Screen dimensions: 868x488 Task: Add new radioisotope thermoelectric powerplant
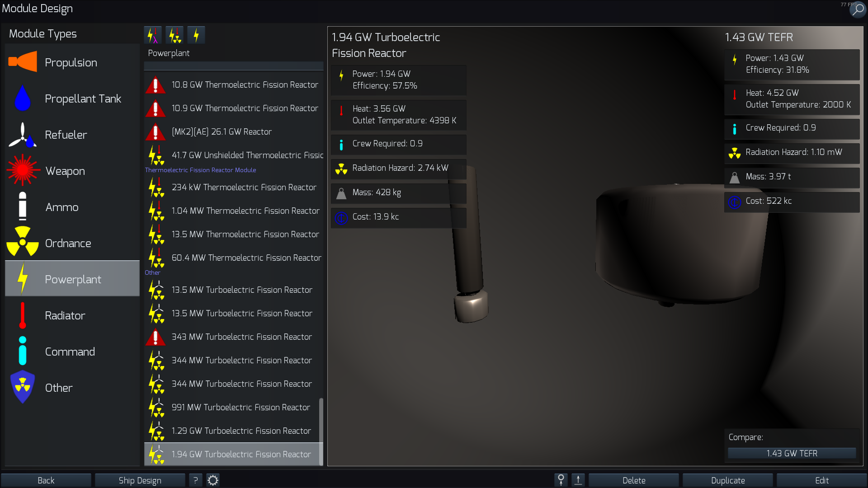[153, 35]
